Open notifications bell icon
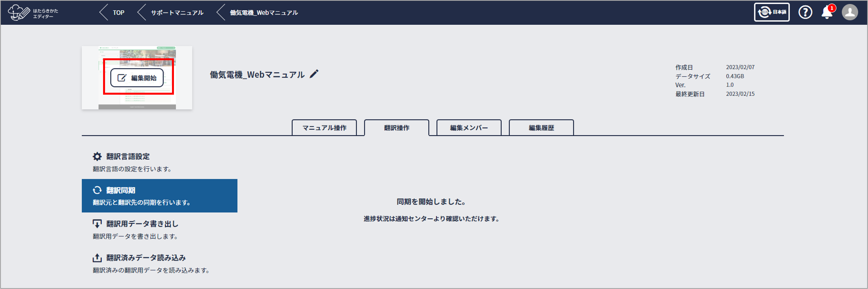Screen dimensions: 868x289 coord(827,12)
